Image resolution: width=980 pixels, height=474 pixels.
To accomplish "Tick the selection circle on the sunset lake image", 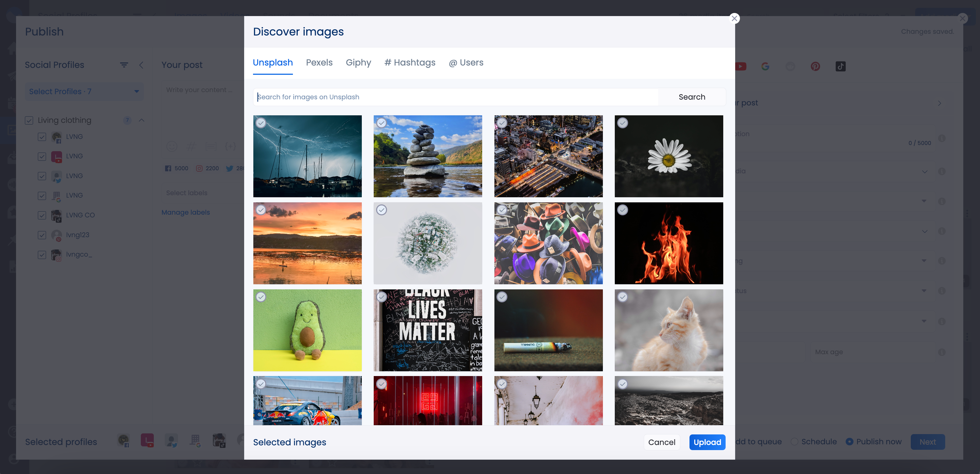I will click(x=261, y=210).
